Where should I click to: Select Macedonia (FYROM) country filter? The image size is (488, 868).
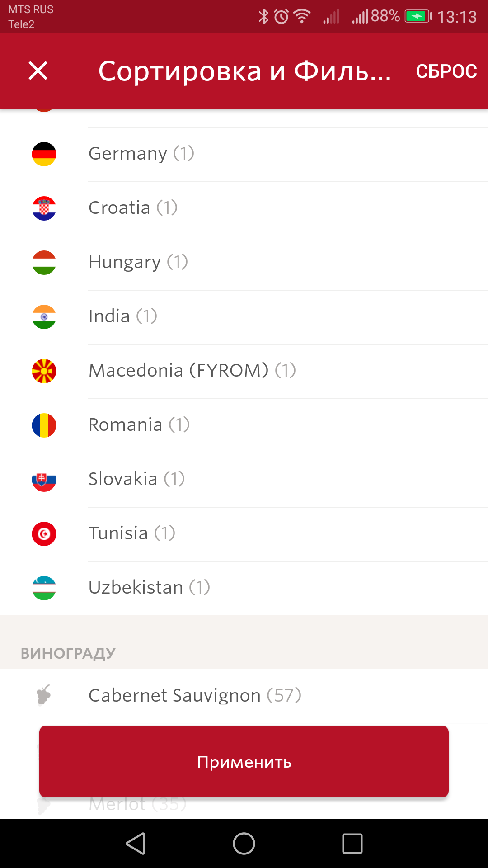click(x=192, y=371)
